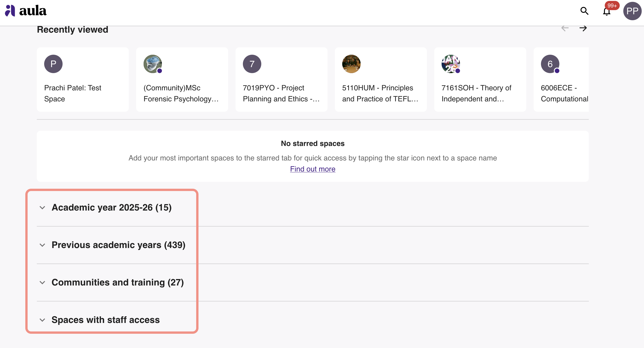Click the No starred spaces heading

(313, 144)
